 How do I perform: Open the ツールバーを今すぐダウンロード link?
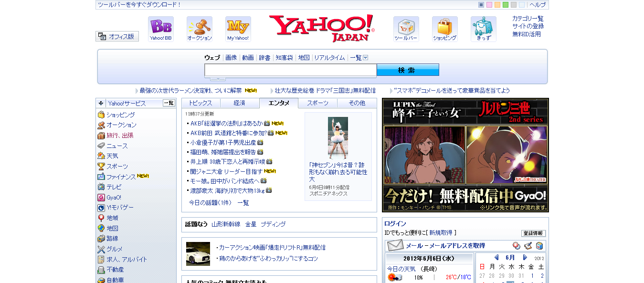point(139,5)
